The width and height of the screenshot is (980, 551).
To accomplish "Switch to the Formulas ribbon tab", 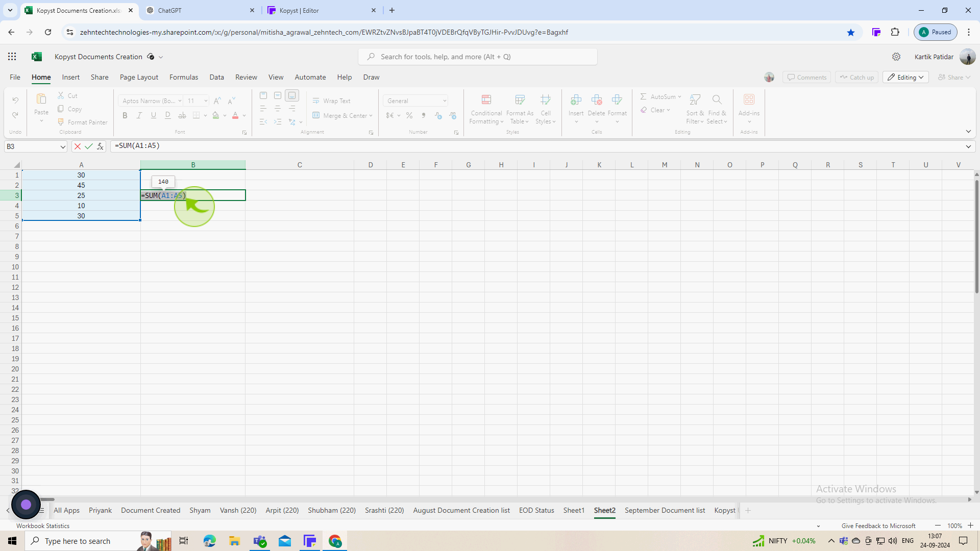I will pos(184,77).
